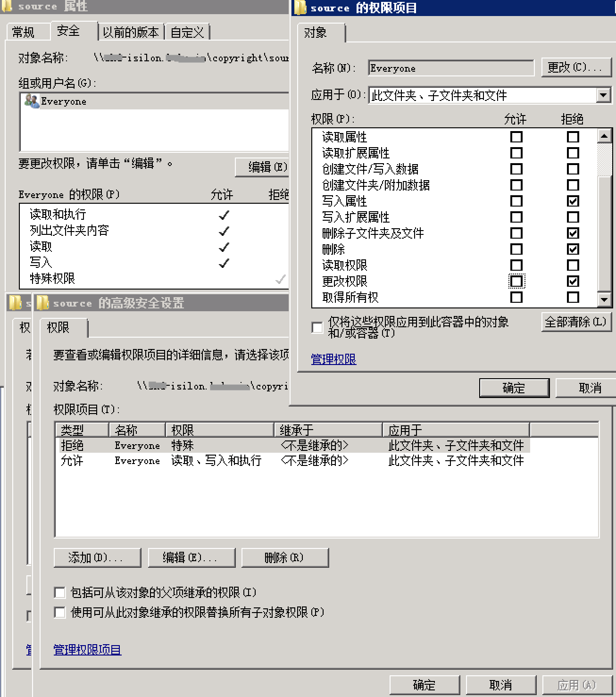Uncheck deny checkbox for 删除子文件夹及文件
Image resolution: width=616 pixels, height=697 pixels.
[573, 233]
